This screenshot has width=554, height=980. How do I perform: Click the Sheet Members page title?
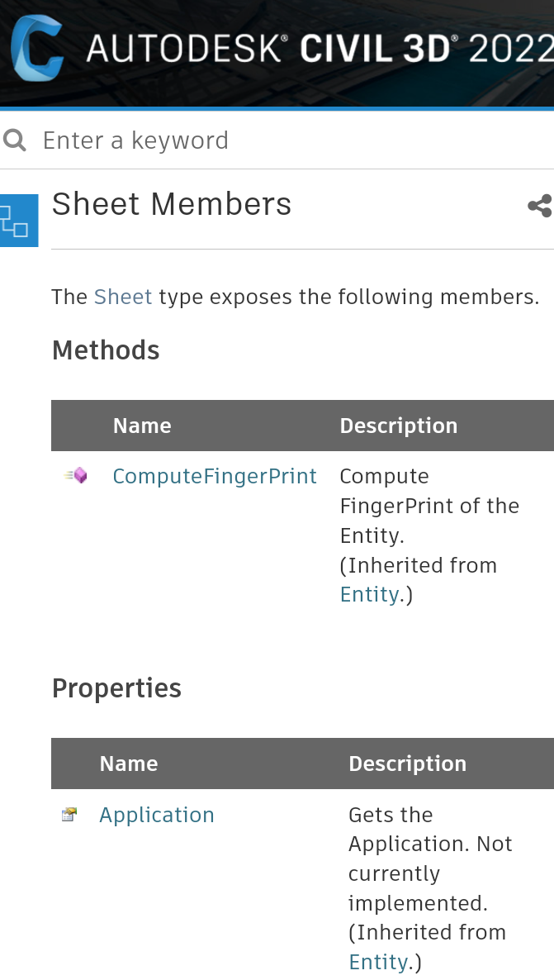pyautogui.click(x=171, y=204)
